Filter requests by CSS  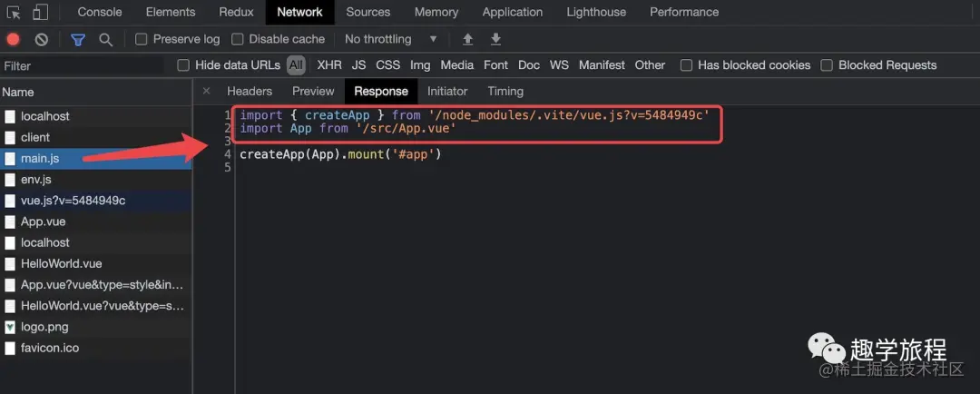tap(388, 65)
